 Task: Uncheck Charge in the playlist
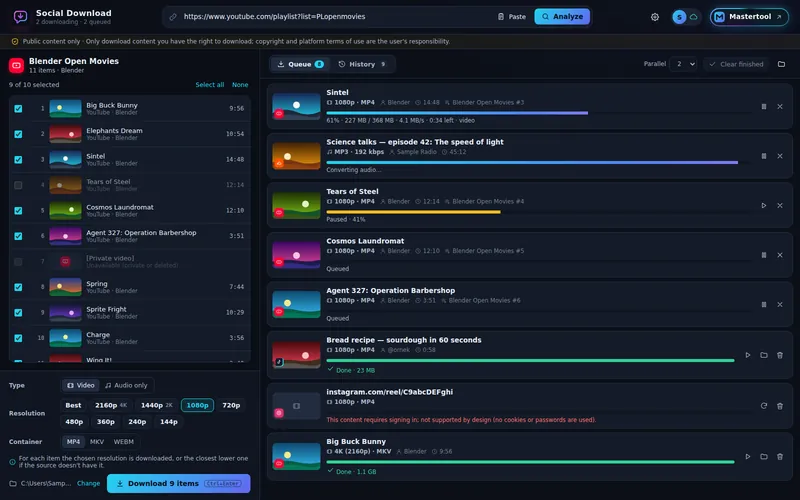point(18,338)
